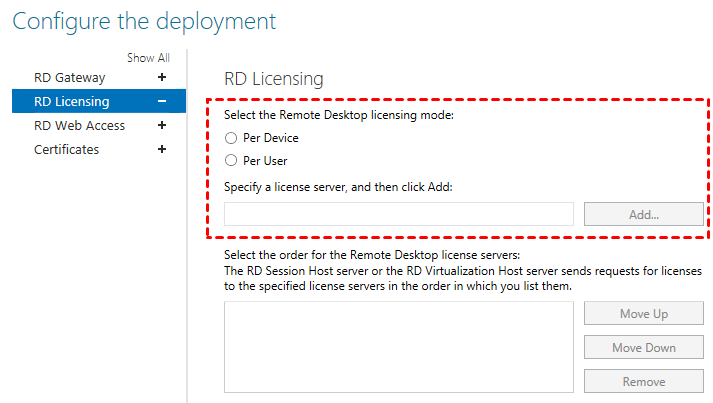This screenshot has width=713, height=403.
Task: Click the license server text field
Action: 398,214
